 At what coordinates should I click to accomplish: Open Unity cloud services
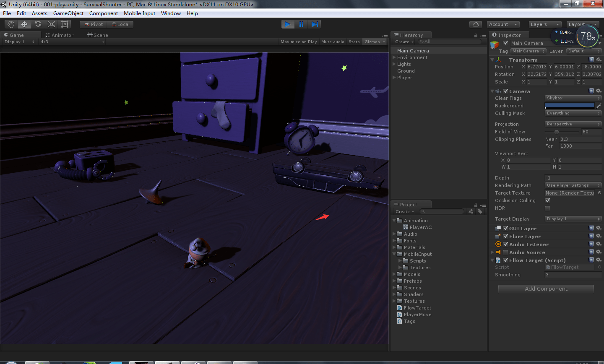click(x=476, y=24)
